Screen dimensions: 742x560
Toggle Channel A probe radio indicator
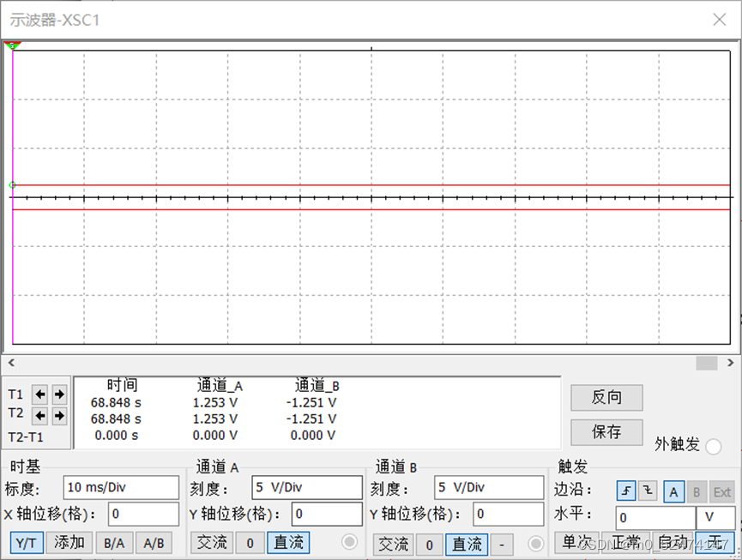coord(349,542)
